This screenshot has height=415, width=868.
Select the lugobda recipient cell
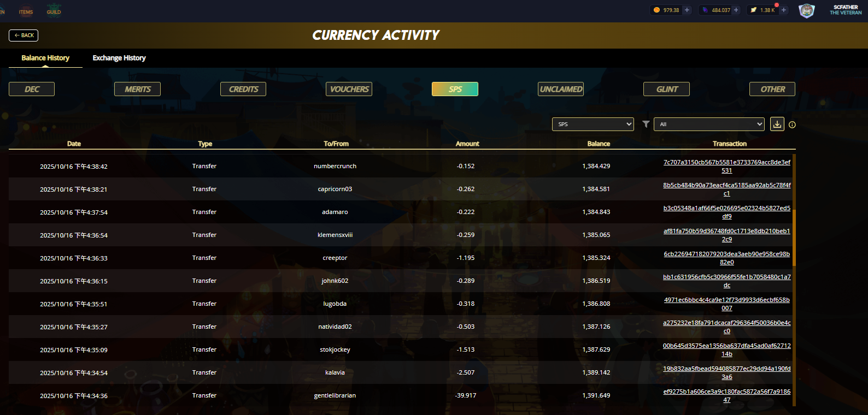(x=335, y=304)
